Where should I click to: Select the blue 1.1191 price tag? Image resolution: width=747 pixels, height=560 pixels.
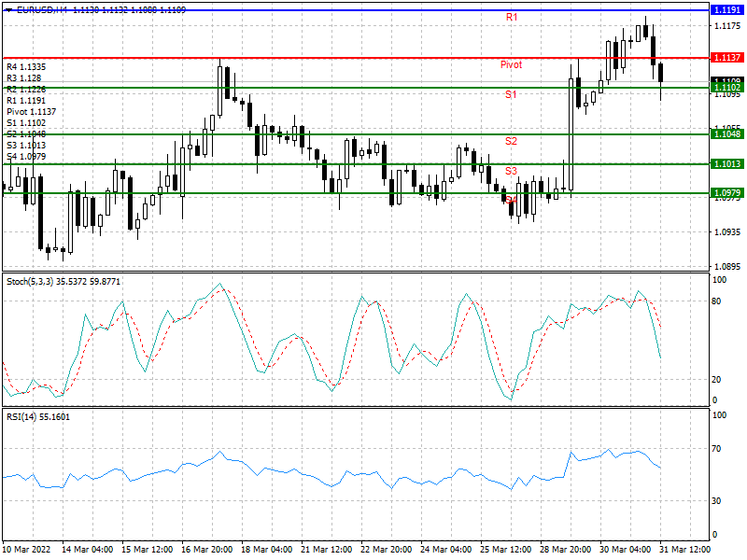tap(726, 9)
